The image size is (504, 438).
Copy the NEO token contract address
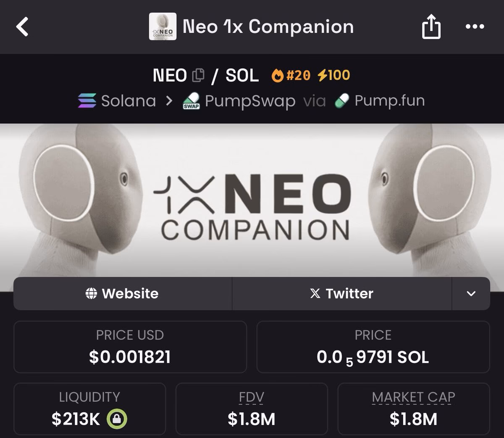(199, 74)
